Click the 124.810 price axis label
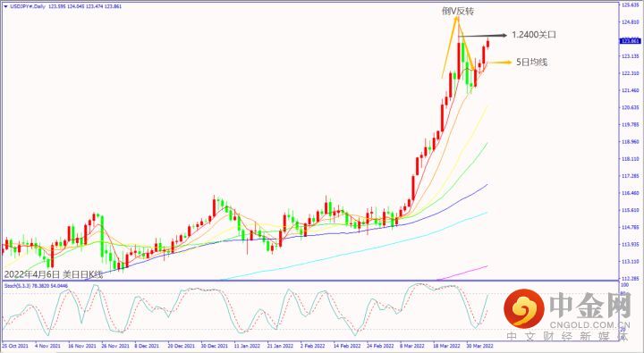The height and width of the screenshot is (353, 644). coord(631,22)
